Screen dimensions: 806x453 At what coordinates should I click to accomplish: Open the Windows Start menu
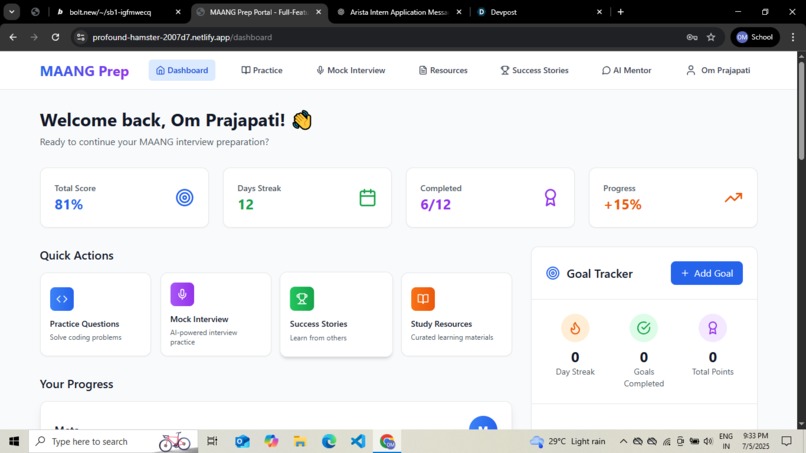[x=14, y=441]
